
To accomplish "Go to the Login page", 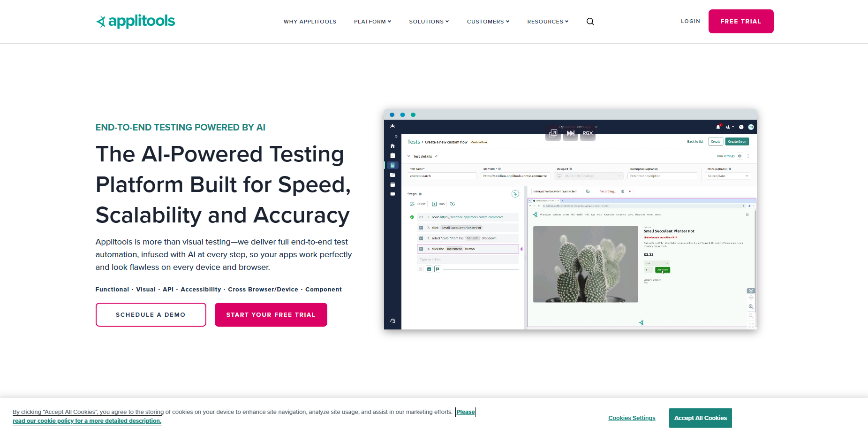I will [x=690, y=21].
